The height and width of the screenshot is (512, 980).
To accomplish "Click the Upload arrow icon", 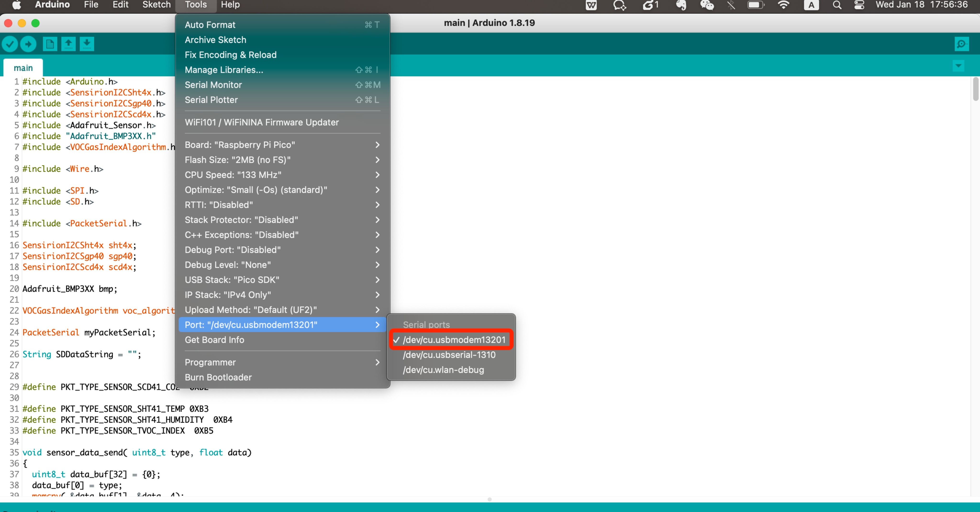I will [28, 44].
